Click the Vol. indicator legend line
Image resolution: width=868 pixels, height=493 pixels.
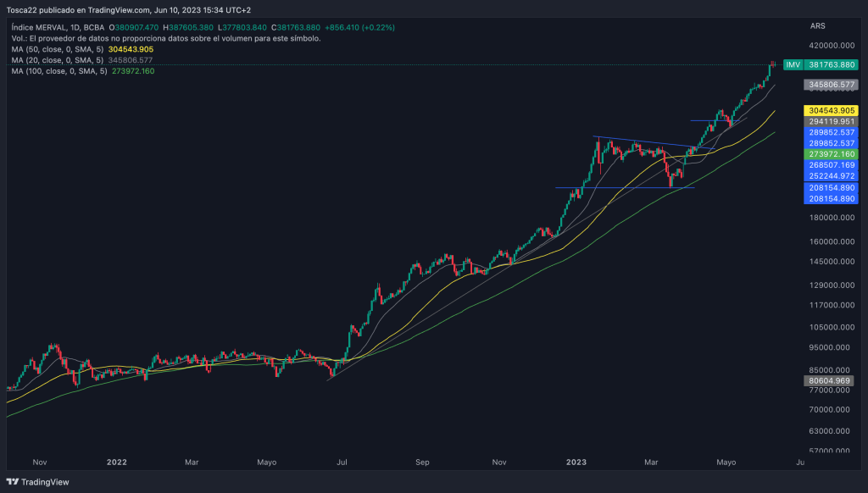165,38
